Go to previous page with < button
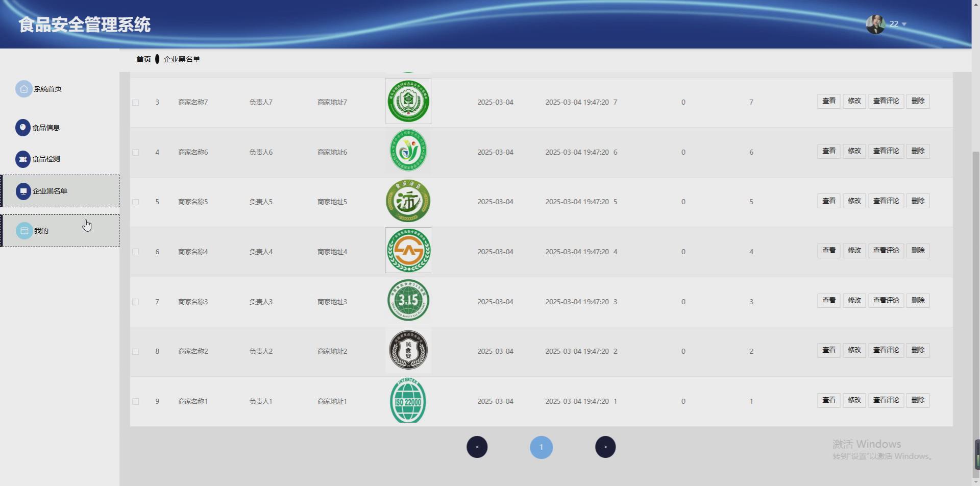The height and width of the screenshot is (486, 980). tap(477, 447)
